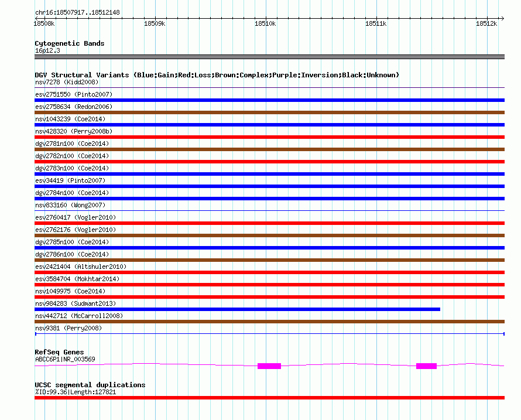Screen dimensions: 521x420
Task: Open variant esv34419 (Pinto2007) label
Action: [70, 180]
